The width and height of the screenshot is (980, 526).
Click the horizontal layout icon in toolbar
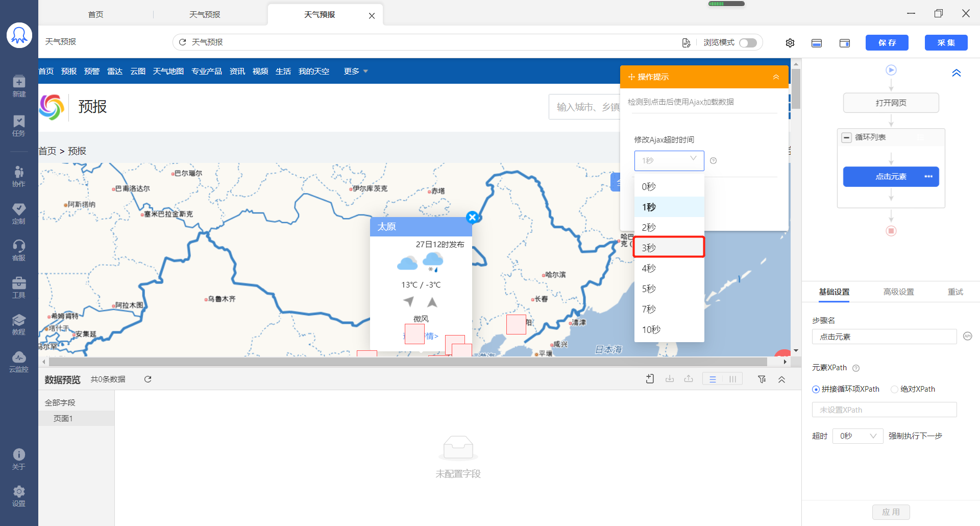pos(817,43)
